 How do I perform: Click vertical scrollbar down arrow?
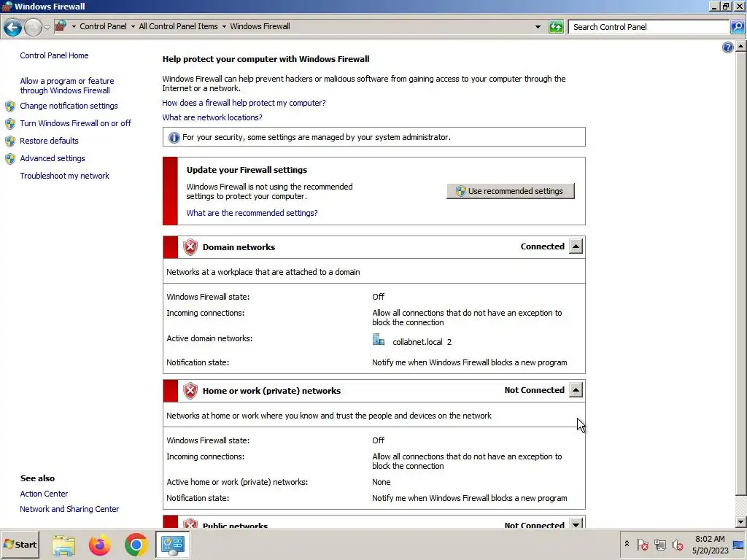point(741,522)
